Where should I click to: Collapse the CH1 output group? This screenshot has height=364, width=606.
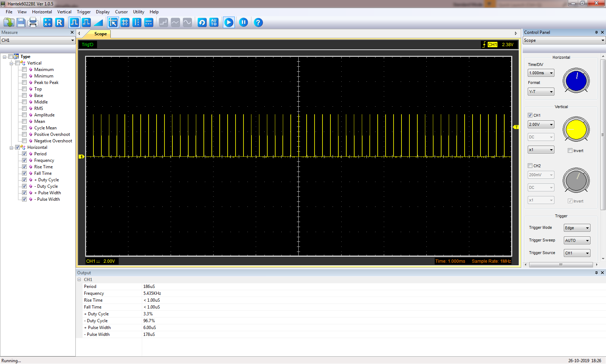(x=79, y=280)
